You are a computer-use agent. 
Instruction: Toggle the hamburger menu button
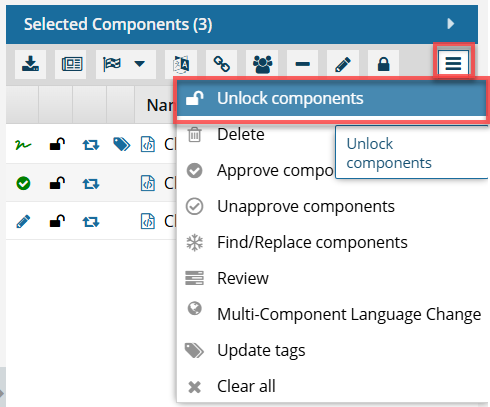[453, 63]
